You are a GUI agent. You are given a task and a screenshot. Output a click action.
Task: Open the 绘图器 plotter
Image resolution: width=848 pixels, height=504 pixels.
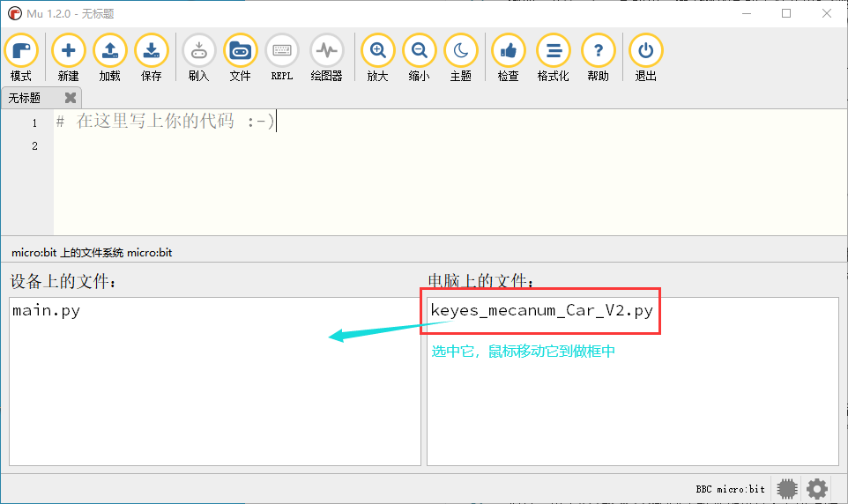(x=327, y=57)
